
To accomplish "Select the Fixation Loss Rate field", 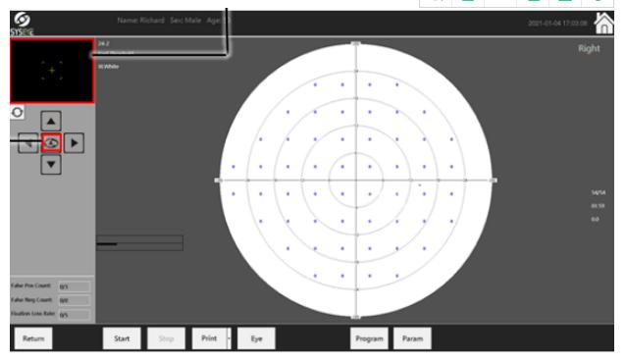I will [x=75, y=315].
